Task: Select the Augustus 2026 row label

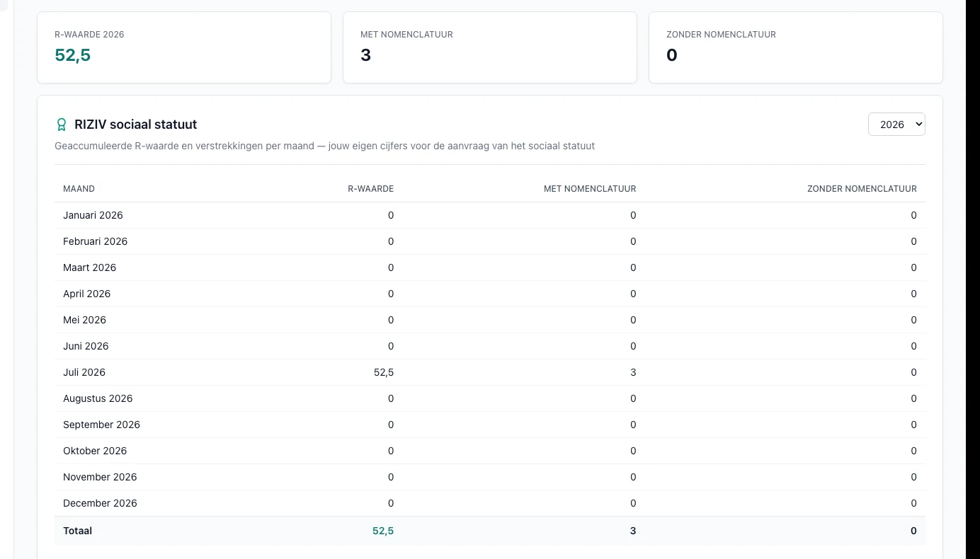Action: [x=98, y=398]
